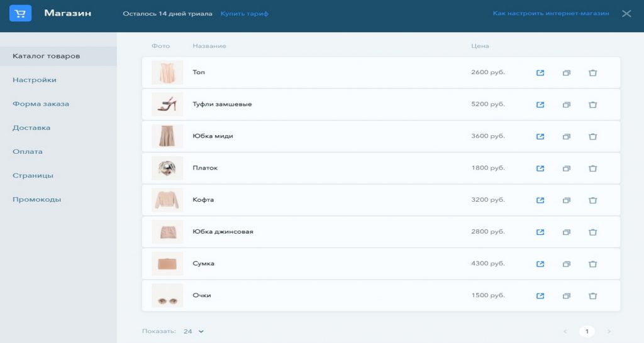644x343 pixels.
Task: Duplicate the Кофта product
Action: pos(566,200)
